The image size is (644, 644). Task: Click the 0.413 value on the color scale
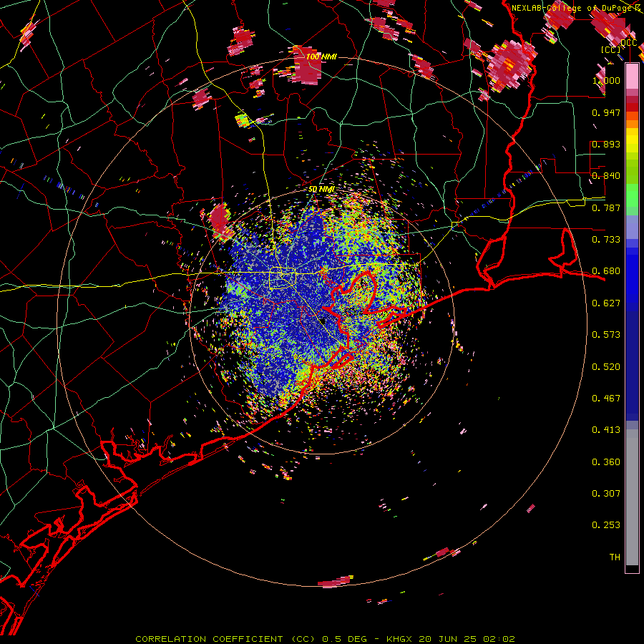pos(606,430)
